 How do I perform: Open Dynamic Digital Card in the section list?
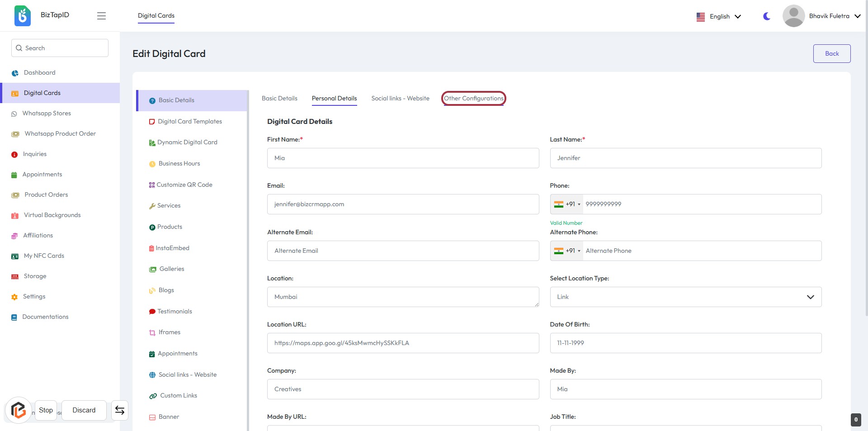point(187,142)
